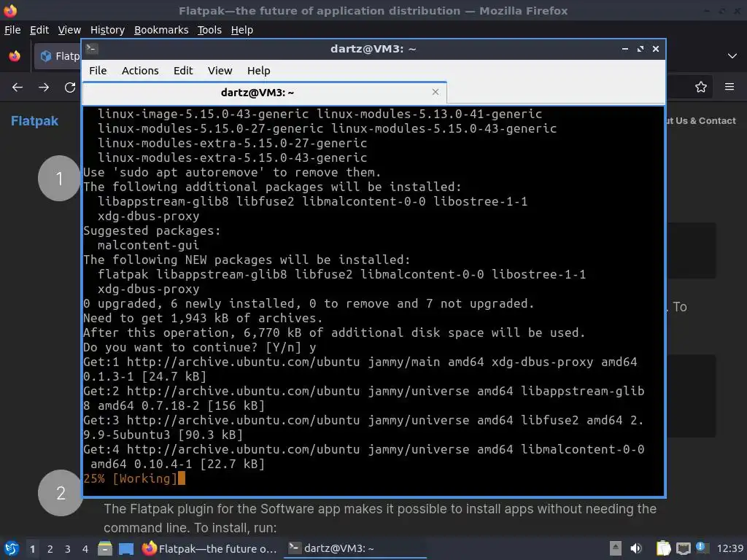The width and height of the screenshot is (747, 560).
Task: Close the terminal window
Action: (x=656, y=49)
